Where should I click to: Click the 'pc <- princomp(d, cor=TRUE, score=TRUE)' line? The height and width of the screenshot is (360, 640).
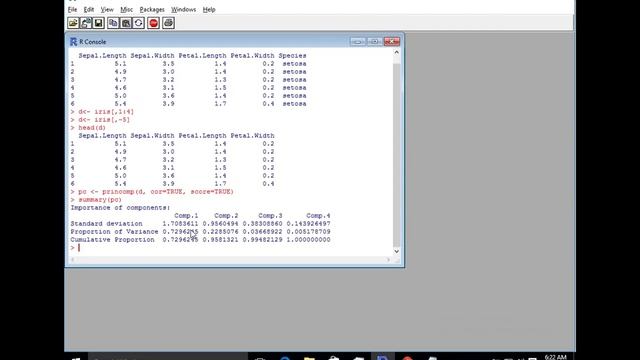point(156,191)
